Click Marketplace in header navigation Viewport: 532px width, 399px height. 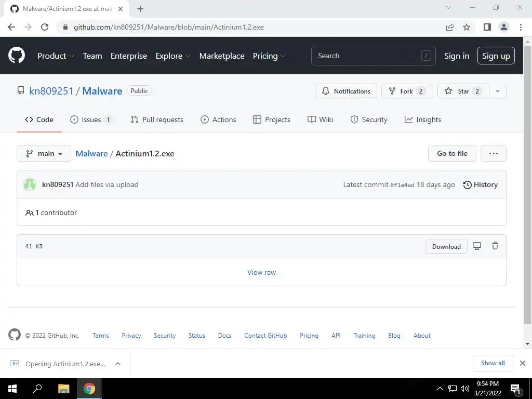pyautogui.click(x=221, y=56)
